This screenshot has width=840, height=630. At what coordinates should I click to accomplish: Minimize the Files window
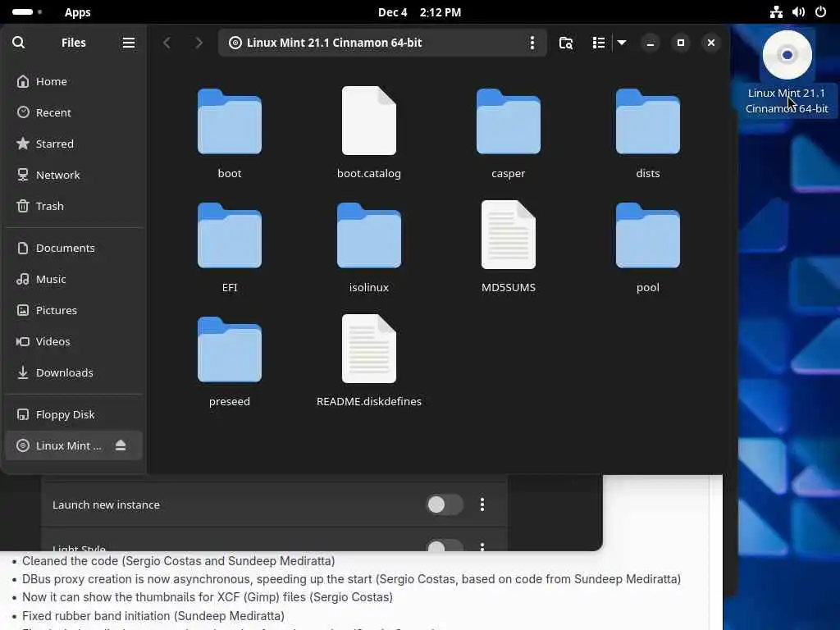(x=651, y=43)
